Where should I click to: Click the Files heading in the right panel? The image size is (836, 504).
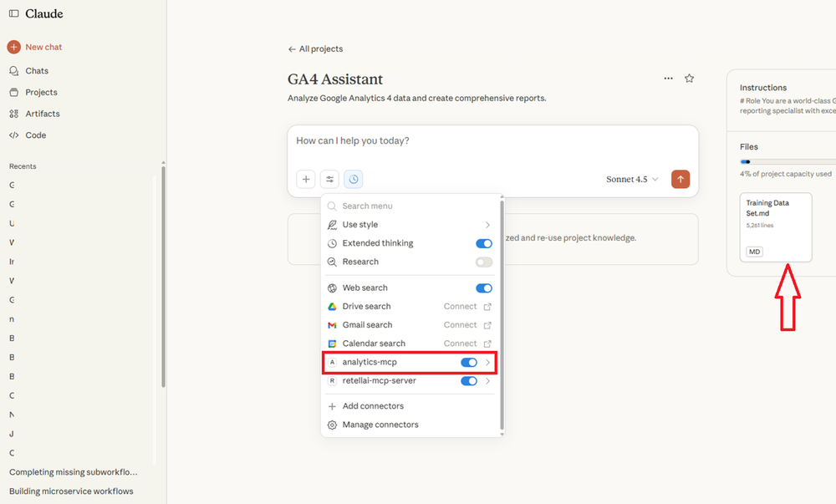pyautogui.click(x=748, y=147)
